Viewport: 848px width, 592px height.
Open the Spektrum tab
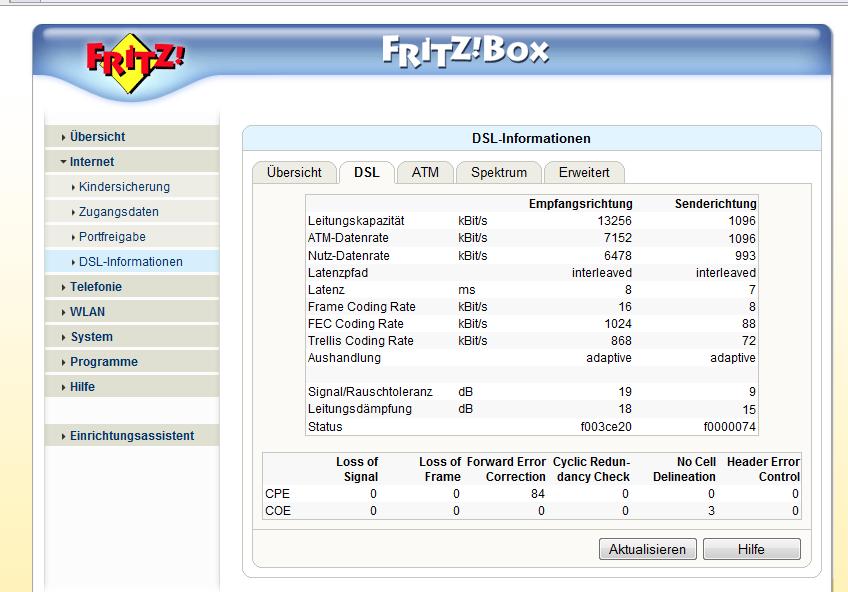(x=499, y=172)
